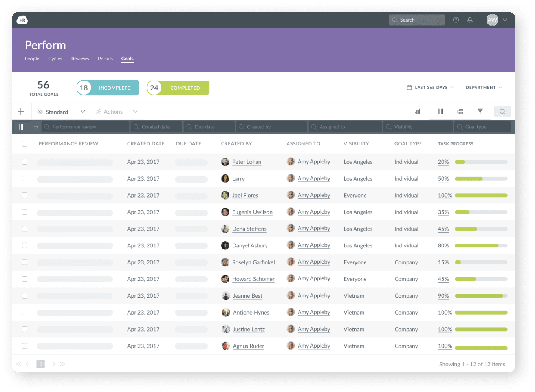Screen dimensions: 535x392
Task: Switch to the Reviews tab
Action: (x=80, y=59)
